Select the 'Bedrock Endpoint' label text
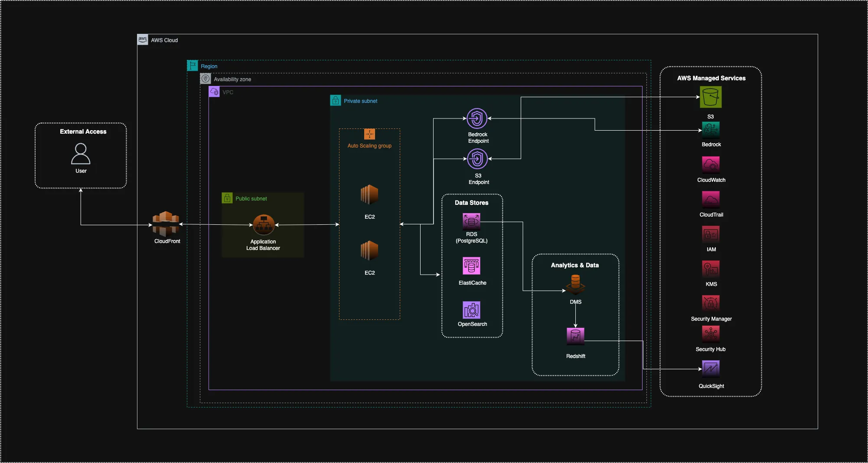Screen dimensions: 868x463 [478, 138]
